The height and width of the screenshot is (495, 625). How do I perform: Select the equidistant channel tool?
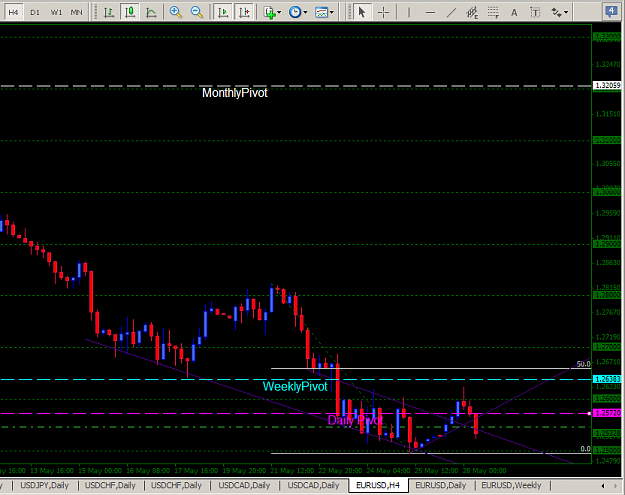click(x=472, y=12)
